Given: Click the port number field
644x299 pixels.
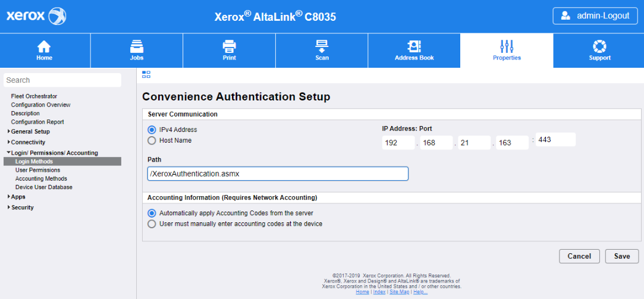Looking at the screenshot, I should click(x=555, y=140).
